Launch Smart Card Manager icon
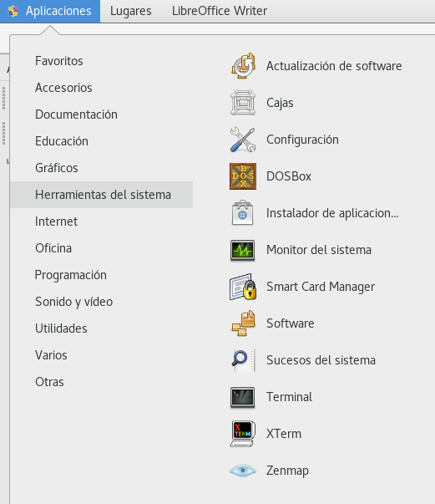The width and height of the screenshot is (435, 504). pos(243,287)
